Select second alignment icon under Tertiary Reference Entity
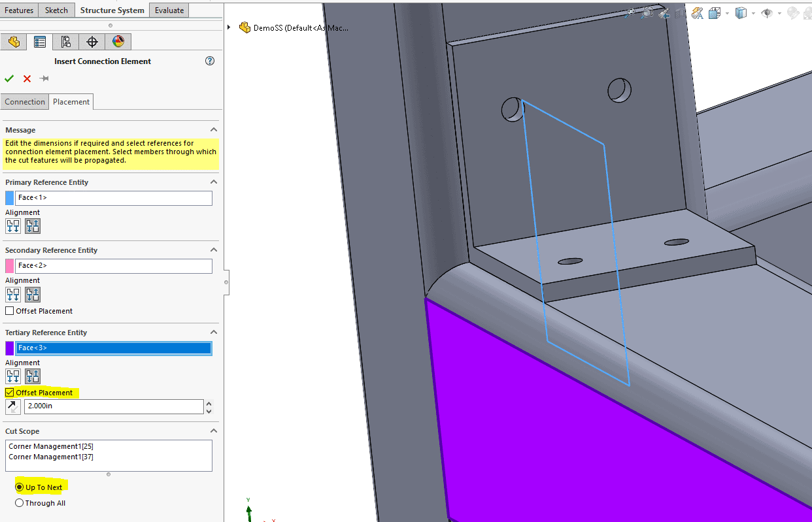The height and width of the screenshot is (522, 812). pos(33,376)
